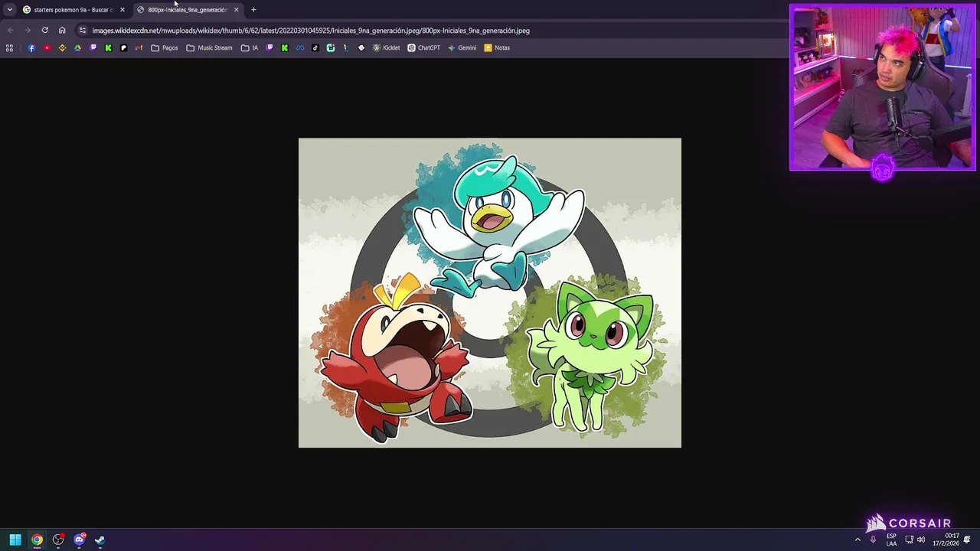This screenshot has width=980, height=551.
Task: Open the Chrome apps grid shortcut
Action: point(9,47)
